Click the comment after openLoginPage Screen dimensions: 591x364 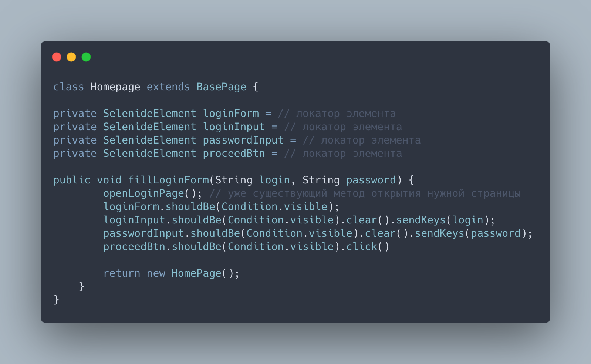click(x=365, y=193)
